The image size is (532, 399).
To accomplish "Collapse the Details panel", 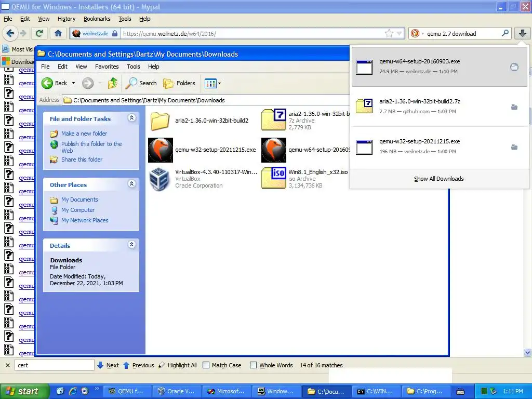I will click(x=131, y=244).
